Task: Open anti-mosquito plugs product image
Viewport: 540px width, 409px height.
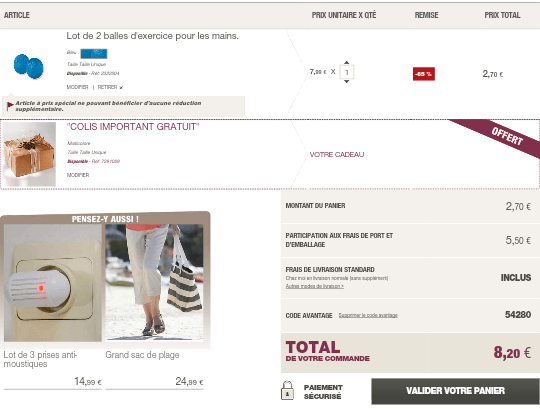Action: tap(53, 283)
